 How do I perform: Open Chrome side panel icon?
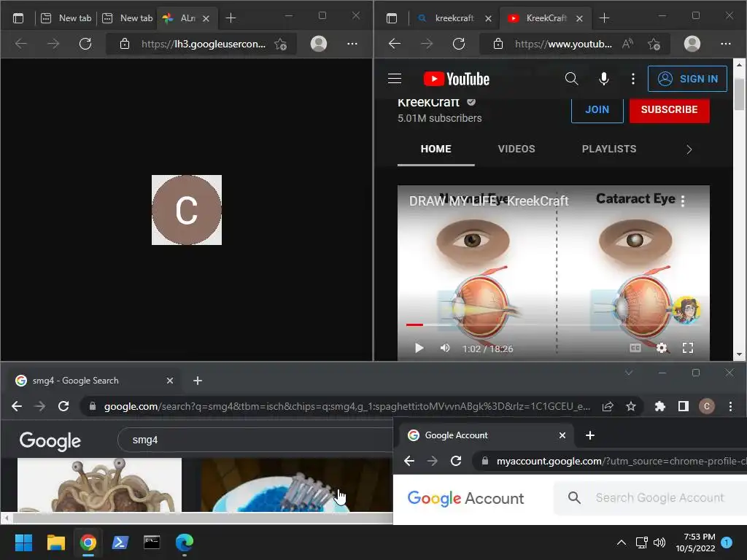point(683,407)
